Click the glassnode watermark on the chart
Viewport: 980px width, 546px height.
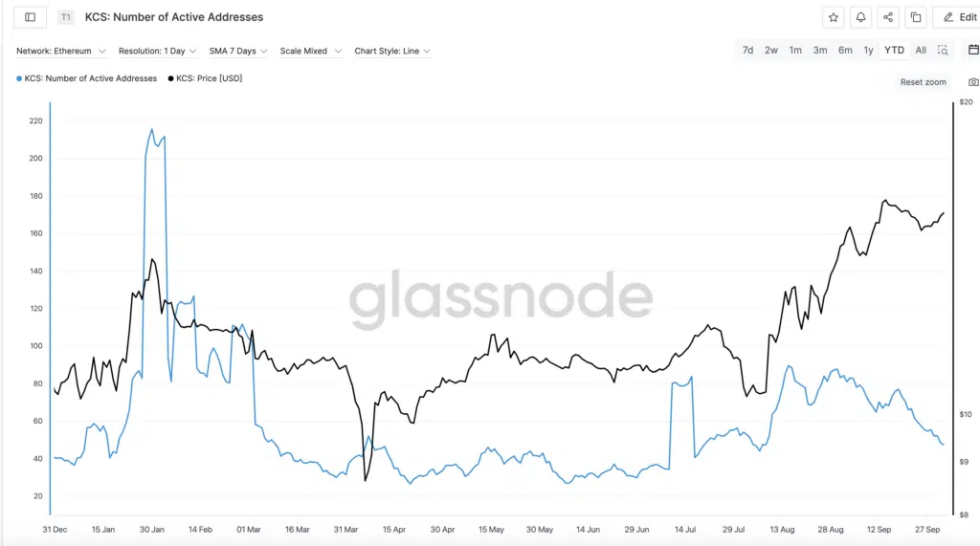click(501, 299)
